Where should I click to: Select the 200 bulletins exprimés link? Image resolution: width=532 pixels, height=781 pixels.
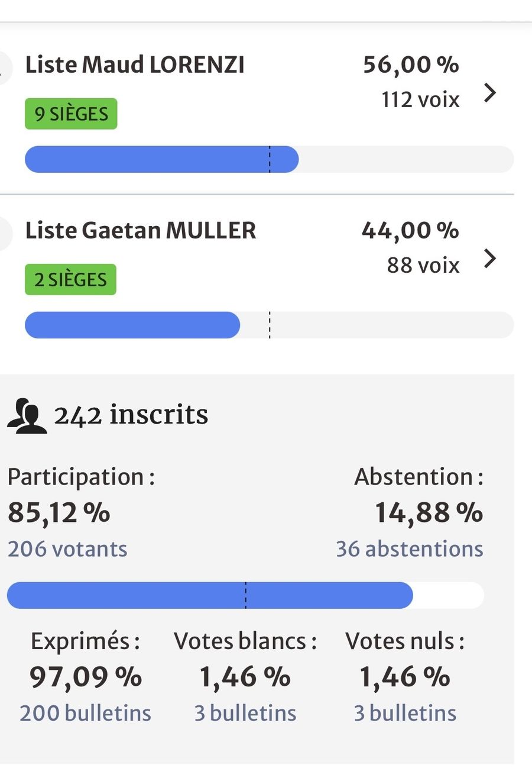click(85, 713)
